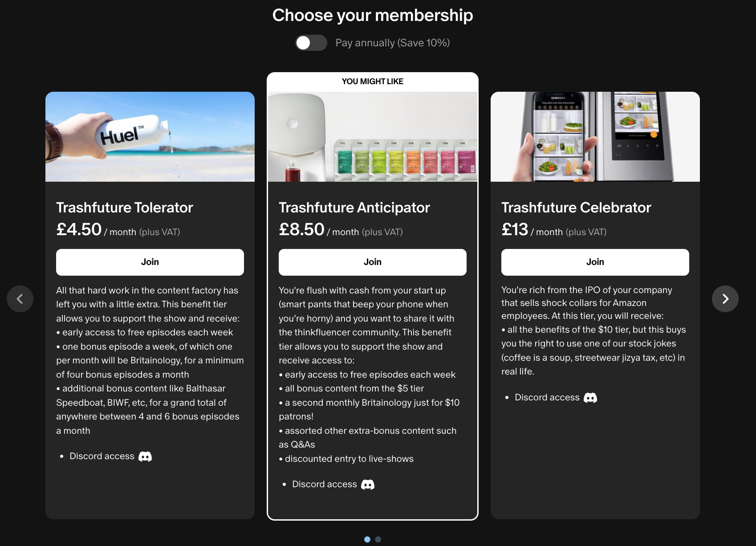The image size is (756, 546).
Task: Click the Discord icon in Tolerator card
Action: click(x=145, y=456)
